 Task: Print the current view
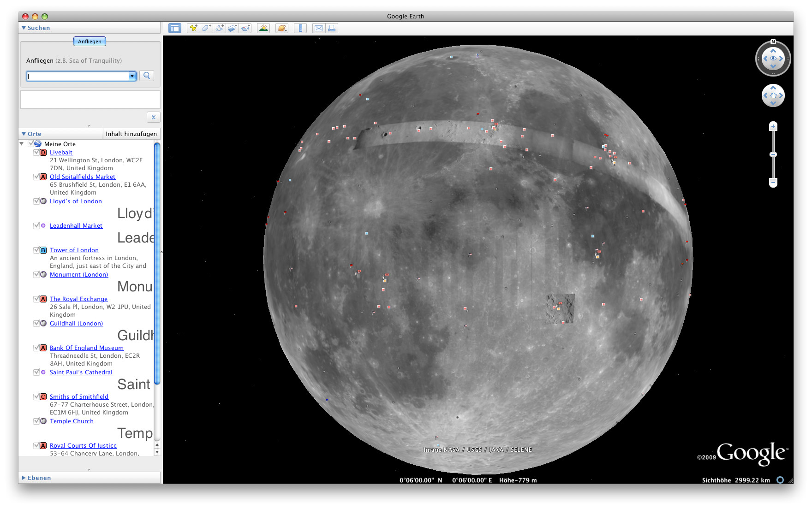332,28
